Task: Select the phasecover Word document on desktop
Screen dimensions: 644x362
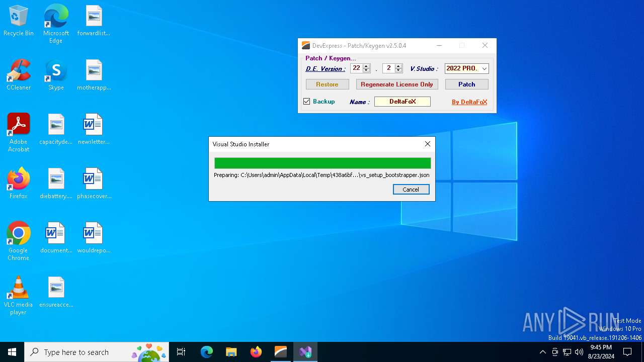Action: (x=94, y=184)
